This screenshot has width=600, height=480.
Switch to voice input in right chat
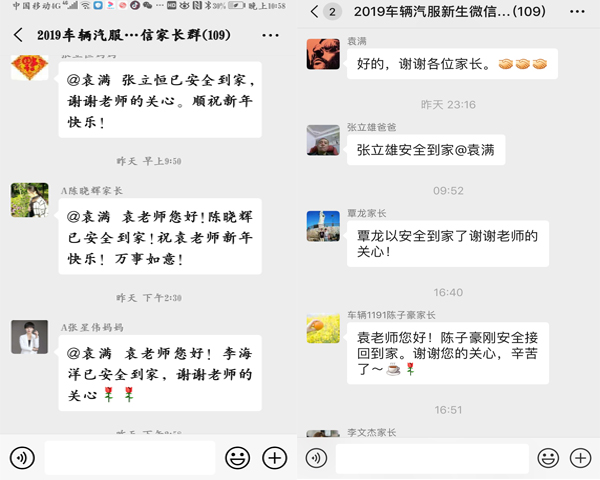[316, 457]
